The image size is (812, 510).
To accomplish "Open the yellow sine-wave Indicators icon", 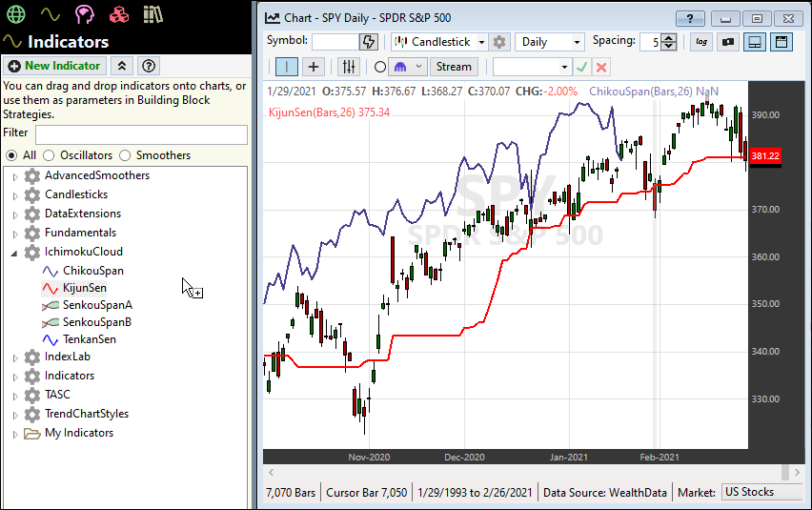I will [x=51, y=14].
